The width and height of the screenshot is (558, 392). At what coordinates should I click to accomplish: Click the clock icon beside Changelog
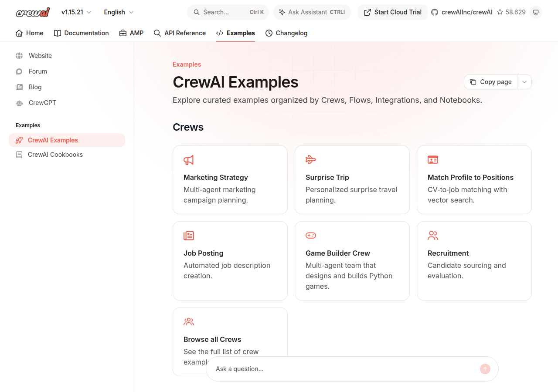point(269,33)
